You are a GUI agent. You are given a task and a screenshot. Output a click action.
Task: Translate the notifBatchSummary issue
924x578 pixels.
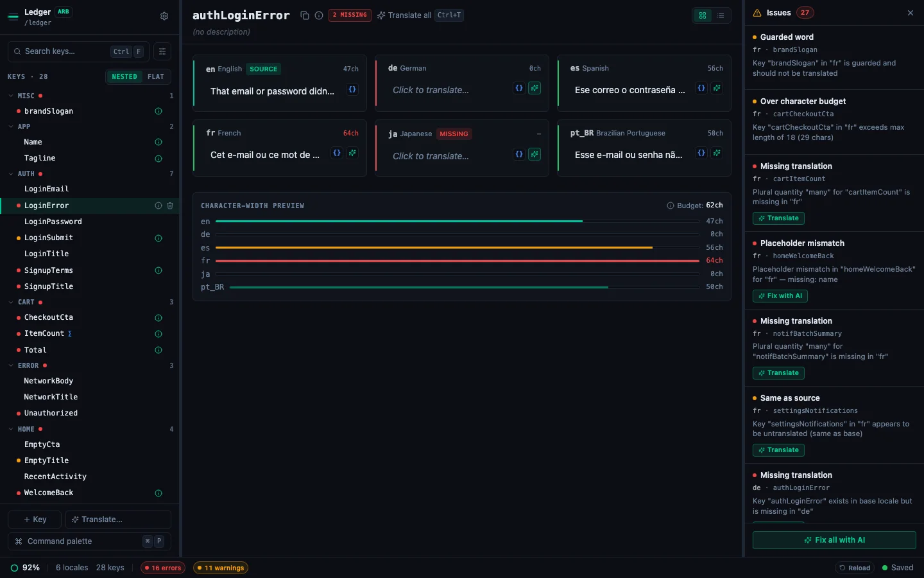[x=778, y=373]
